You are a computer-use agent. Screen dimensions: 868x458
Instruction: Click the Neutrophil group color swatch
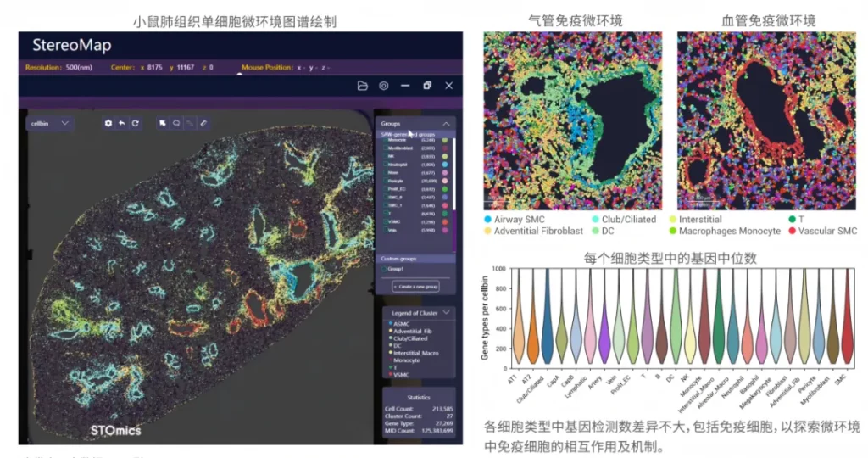(x=446, y=164)
